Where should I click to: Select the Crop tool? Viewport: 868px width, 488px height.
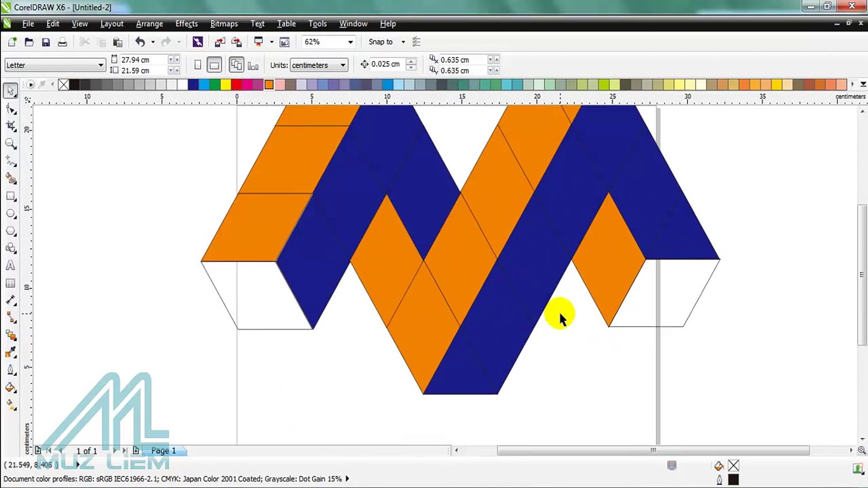(10, 126)
